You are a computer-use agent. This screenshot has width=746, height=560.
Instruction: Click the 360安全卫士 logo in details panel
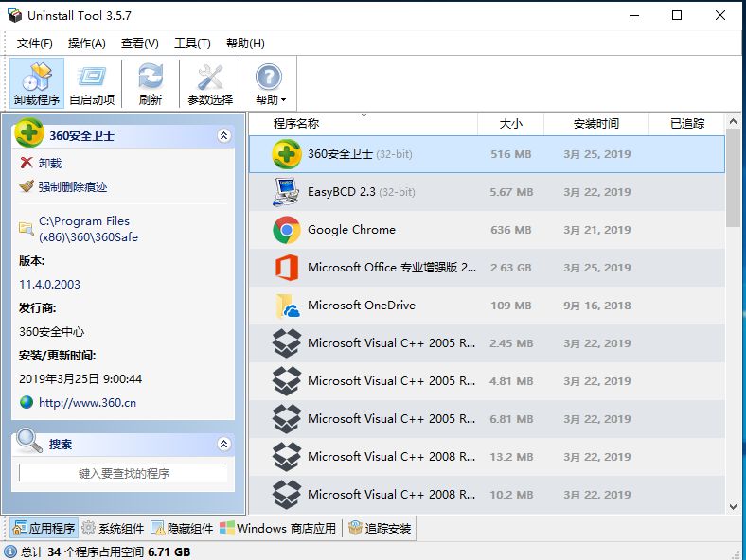(x=29, y=132)
